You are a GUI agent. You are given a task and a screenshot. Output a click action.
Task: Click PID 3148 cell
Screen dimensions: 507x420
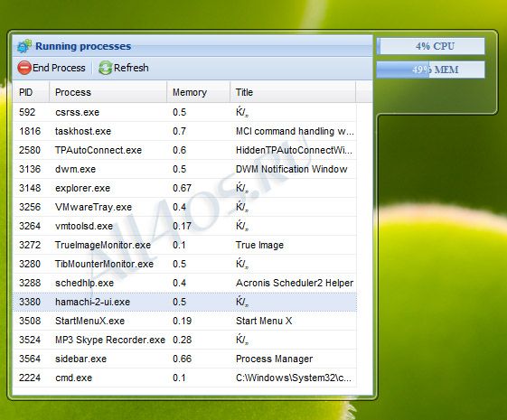coord(30,188)
